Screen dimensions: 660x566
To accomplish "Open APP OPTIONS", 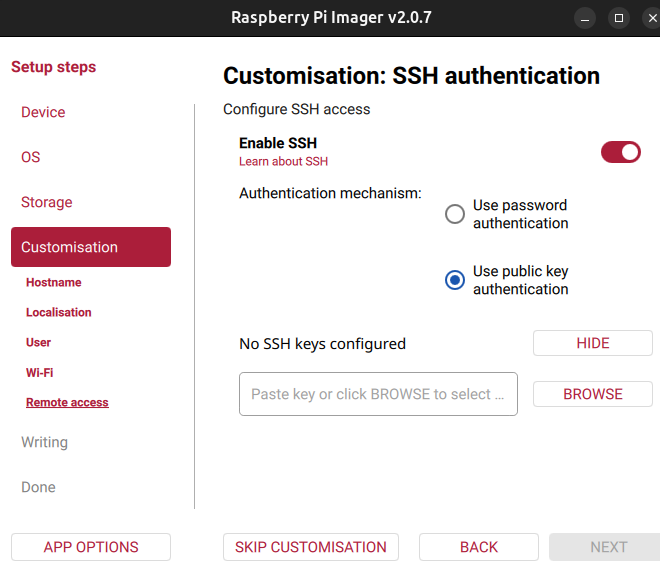I will [x=91, y=547].
